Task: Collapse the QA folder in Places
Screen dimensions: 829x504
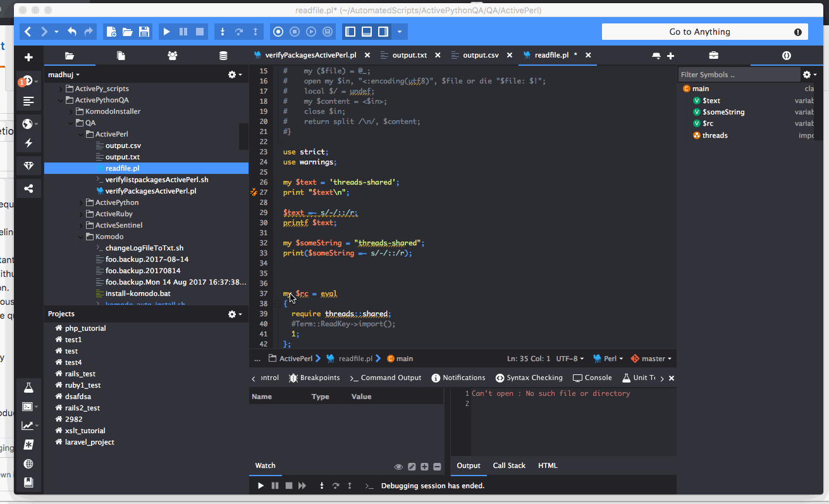Action: click(70, 123)
